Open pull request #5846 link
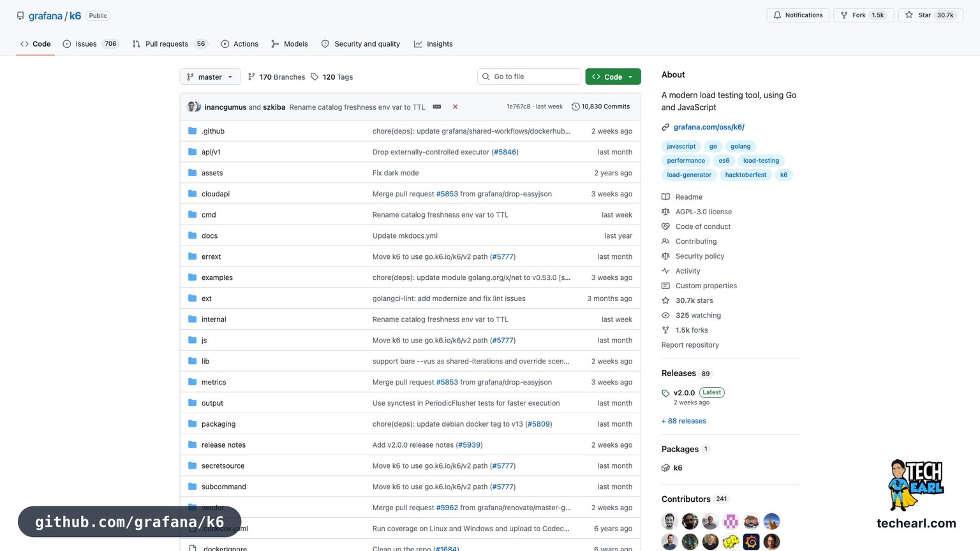The height and width of the screenshot is (551, 980). pos(505,152)
